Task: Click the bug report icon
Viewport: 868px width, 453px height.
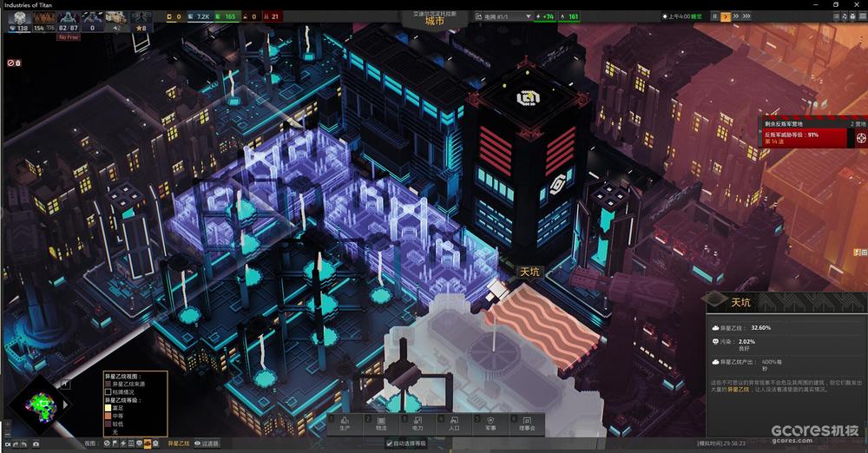Action: 853,16
